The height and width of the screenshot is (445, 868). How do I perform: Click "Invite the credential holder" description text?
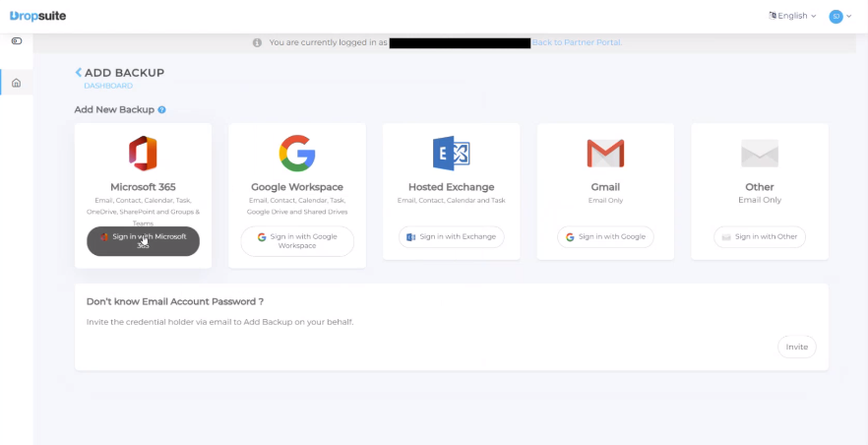click(x=219, y=322)
